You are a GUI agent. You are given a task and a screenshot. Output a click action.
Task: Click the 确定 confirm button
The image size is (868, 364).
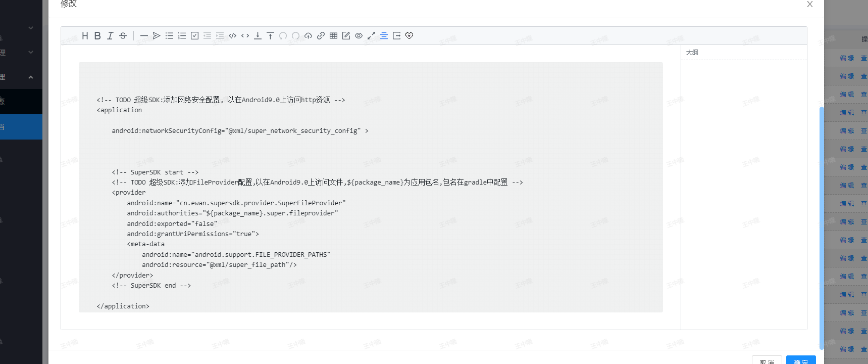pos(800,360)
